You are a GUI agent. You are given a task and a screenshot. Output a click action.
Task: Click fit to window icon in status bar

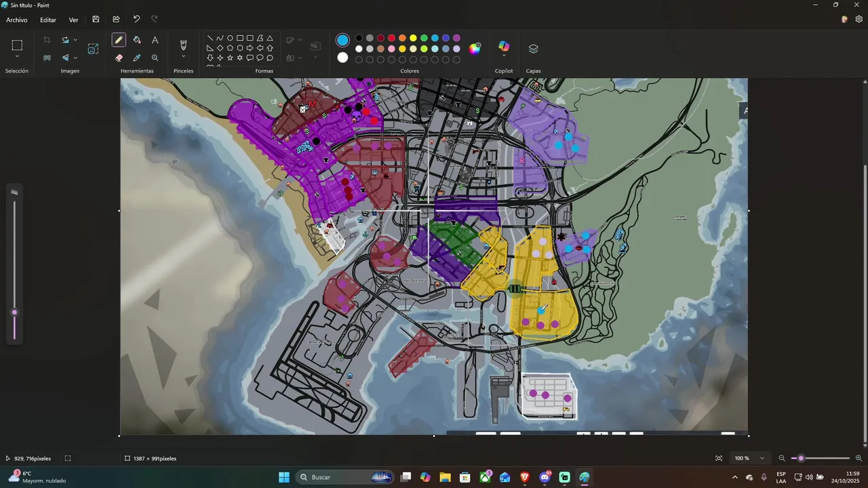pos(719,458)
